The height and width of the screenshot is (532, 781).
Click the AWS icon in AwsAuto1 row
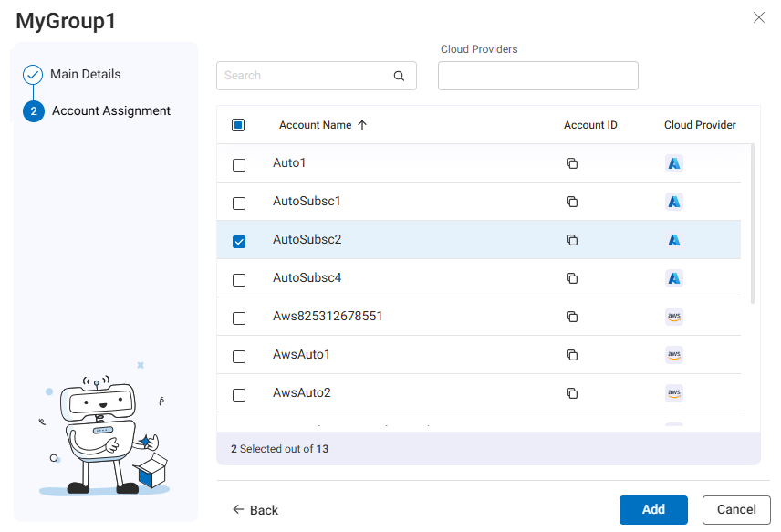tap(674, 355)
